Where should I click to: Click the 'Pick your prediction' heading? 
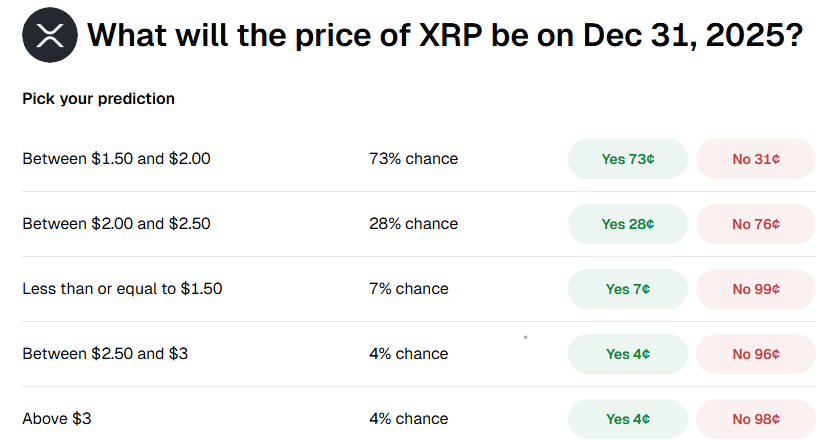98,99
